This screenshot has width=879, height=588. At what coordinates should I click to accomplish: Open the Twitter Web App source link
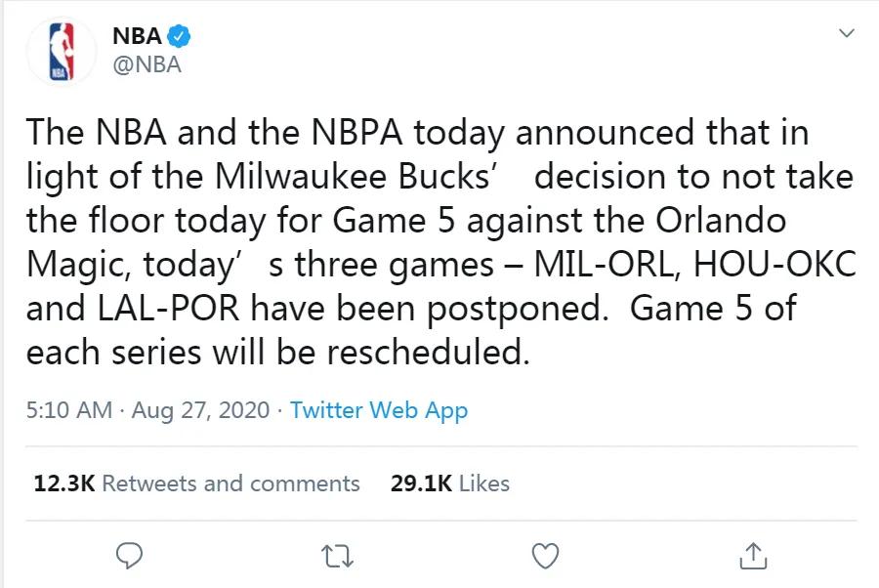pos(379,410)
